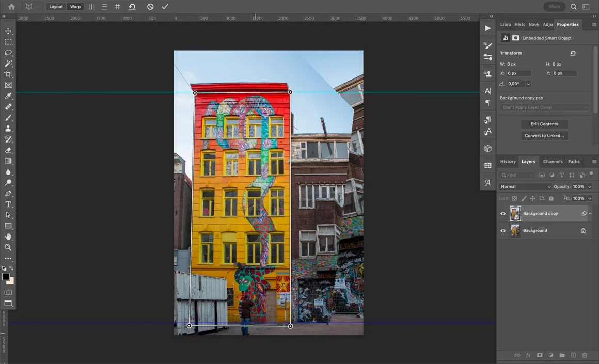Select the Eyedropper tool
599x364 pixels.
pos(8,96)
